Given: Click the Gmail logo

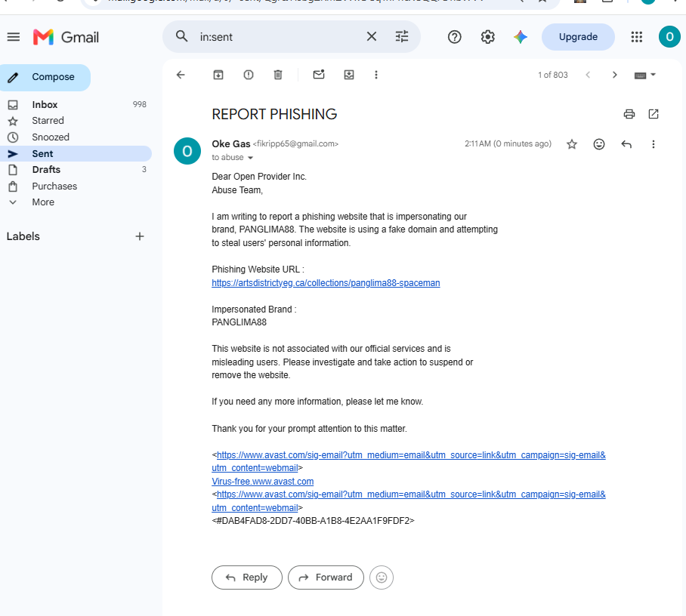Looking at the screenshot, I should tap(66, 37).
